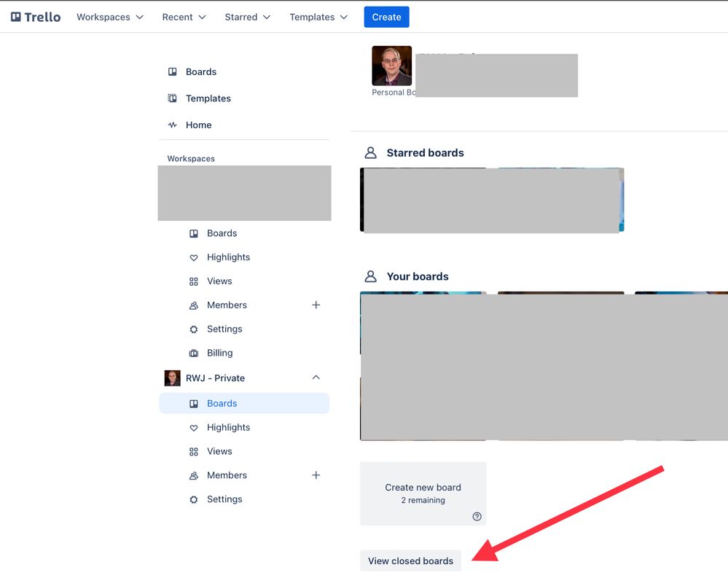This screenshot has height=578, width=728.
Task: Click View closed boards button
Action: click(410, 561)
